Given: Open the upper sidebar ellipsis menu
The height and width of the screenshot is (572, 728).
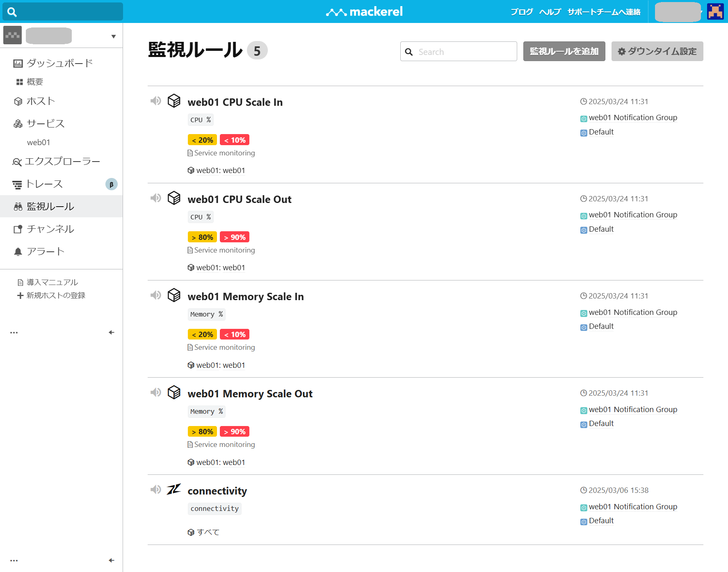Looking at the screenshot, I should 14,333.
